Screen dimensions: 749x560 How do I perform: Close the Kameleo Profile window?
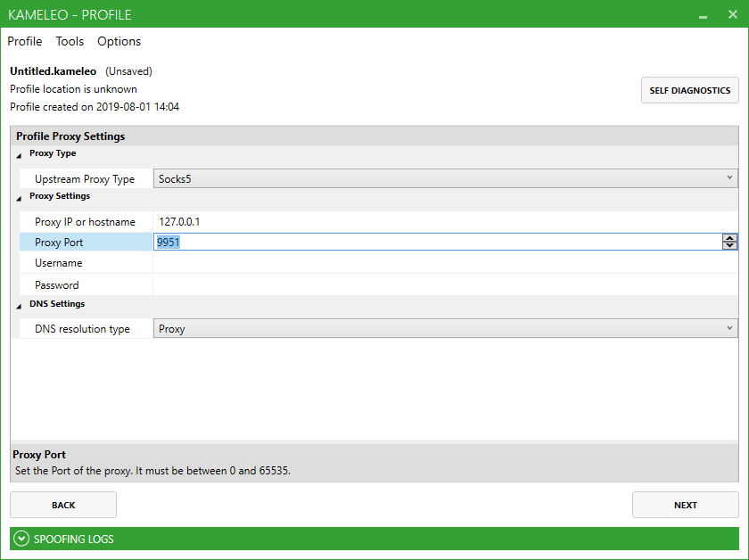[733, 14]
